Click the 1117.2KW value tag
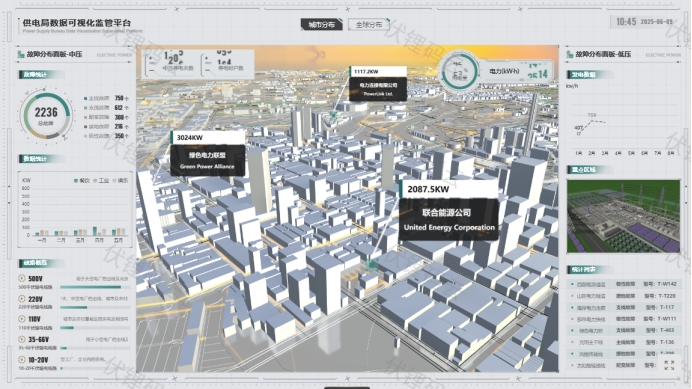This screenshot has height=389, width=692. click(x=378, y=71)
